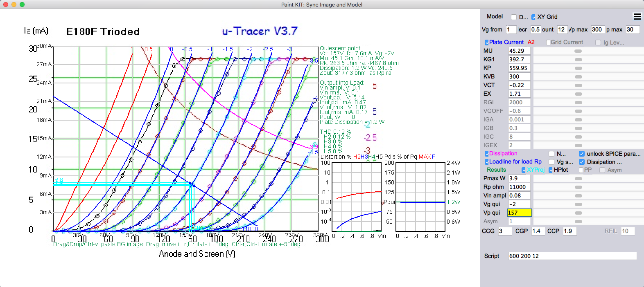Focus the KP value field
This screenshot has width=644, height=287.
click(x=519, y=68)
